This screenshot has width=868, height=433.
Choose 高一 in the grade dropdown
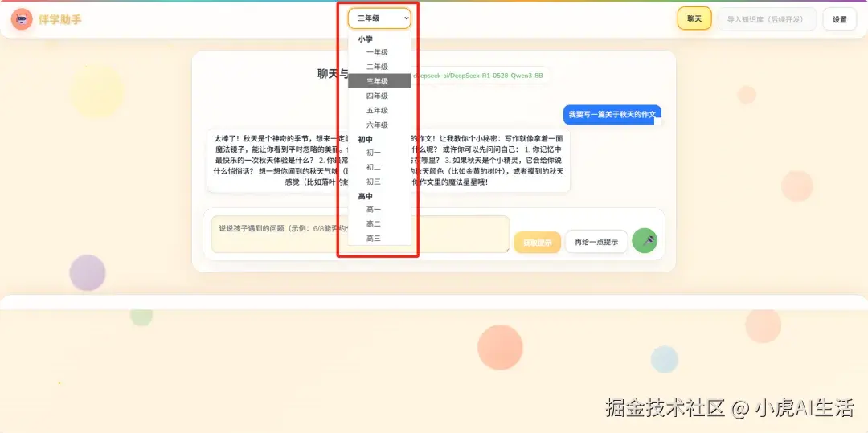[379, 210]
